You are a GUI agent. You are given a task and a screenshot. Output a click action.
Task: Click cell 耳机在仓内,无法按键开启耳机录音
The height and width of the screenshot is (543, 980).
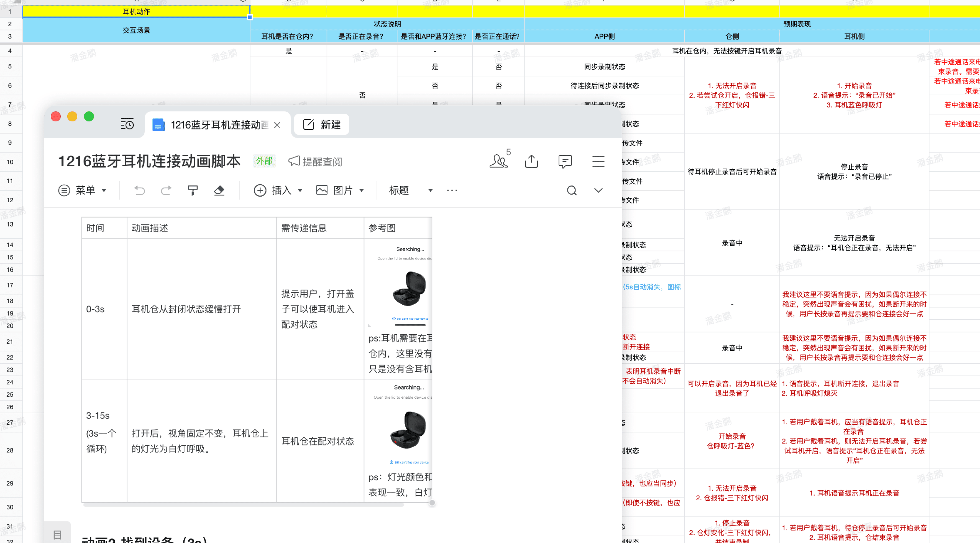[727, 51]
